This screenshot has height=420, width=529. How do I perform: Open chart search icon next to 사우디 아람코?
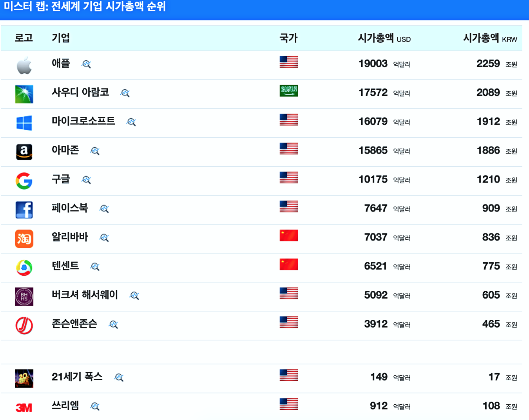click(x=125, y=93)
